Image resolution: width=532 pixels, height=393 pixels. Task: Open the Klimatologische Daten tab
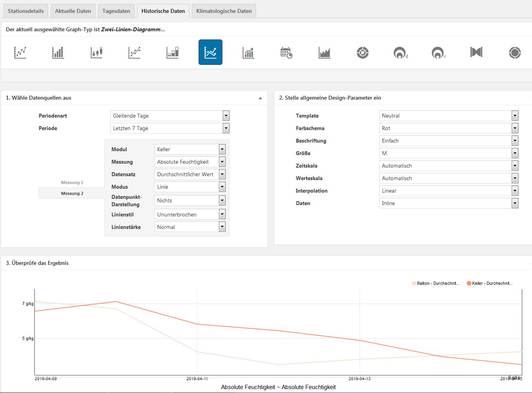click(224, 11)
